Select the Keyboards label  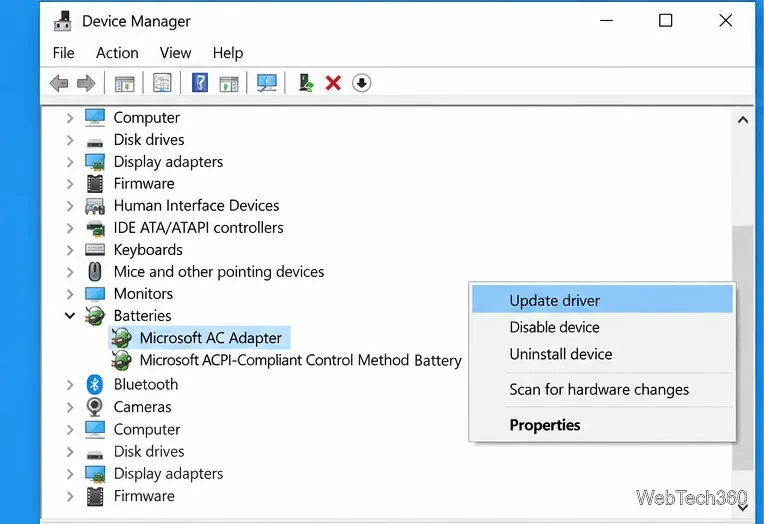(x=148, y=250)
